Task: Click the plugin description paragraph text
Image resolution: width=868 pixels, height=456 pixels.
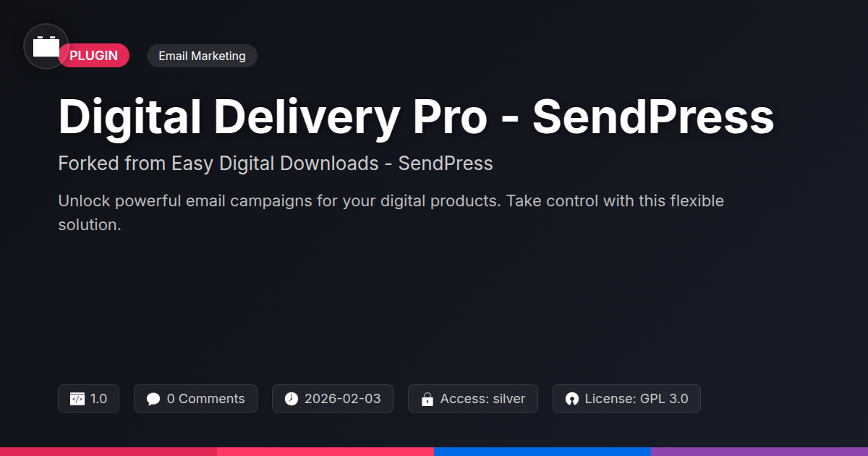Action: pyautogui.click(x=391, y=213)
